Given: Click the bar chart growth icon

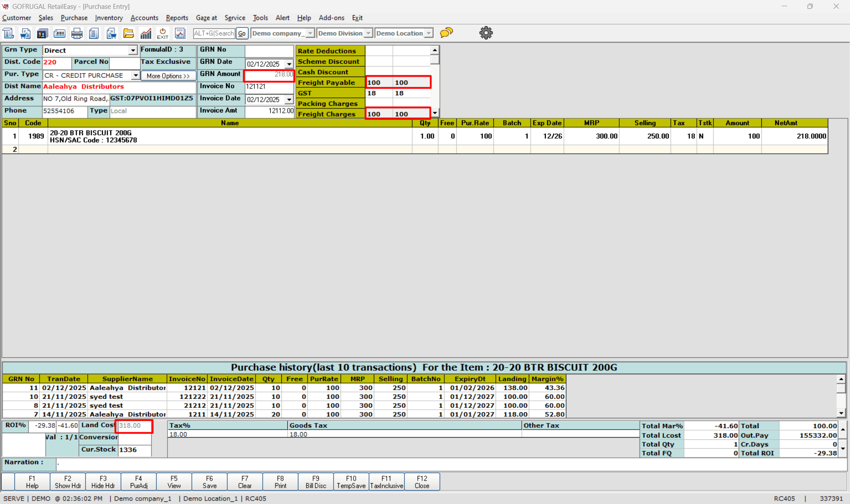Looking at the screenshot, I should click(x=146, y=33).
